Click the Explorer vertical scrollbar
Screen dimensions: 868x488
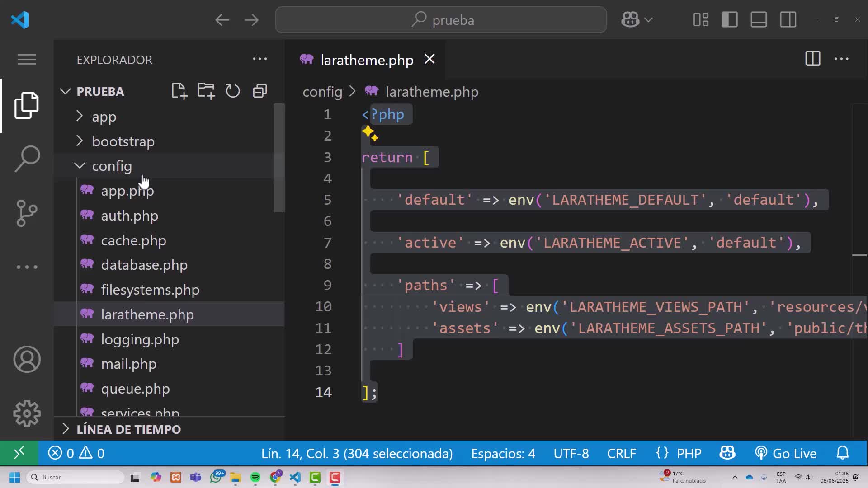click(x=279, y=158)
